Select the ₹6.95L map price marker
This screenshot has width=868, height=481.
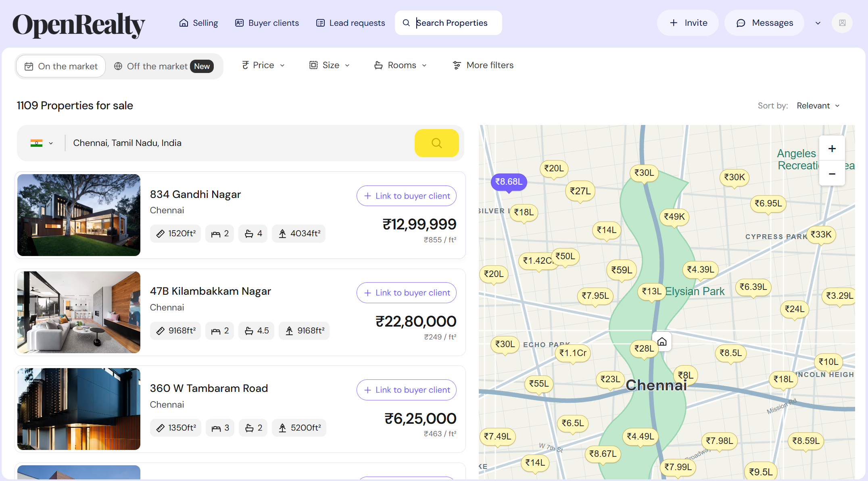(768, 204)
